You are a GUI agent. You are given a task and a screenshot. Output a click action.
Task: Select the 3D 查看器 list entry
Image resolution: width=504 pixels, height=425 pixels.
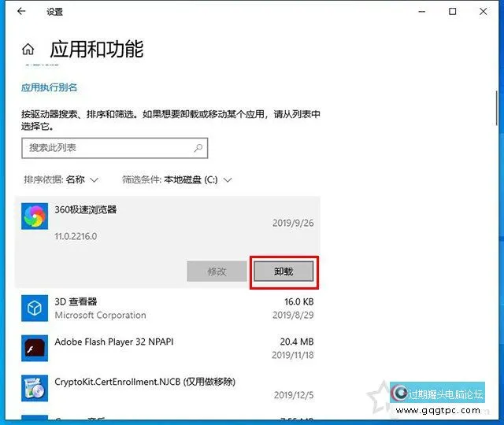pyautogui.click(x=168, y=308)
